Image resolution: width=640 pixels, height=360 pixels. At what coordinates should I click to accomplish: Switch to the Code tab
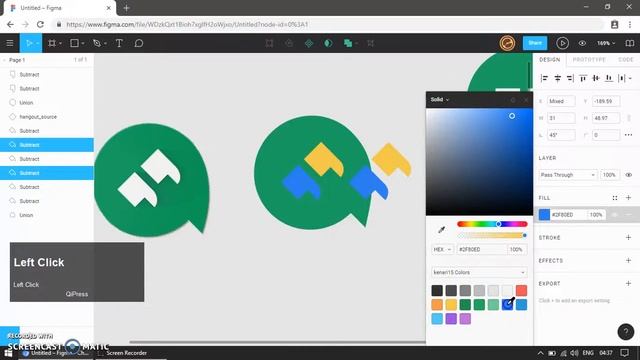coord(626,60)
